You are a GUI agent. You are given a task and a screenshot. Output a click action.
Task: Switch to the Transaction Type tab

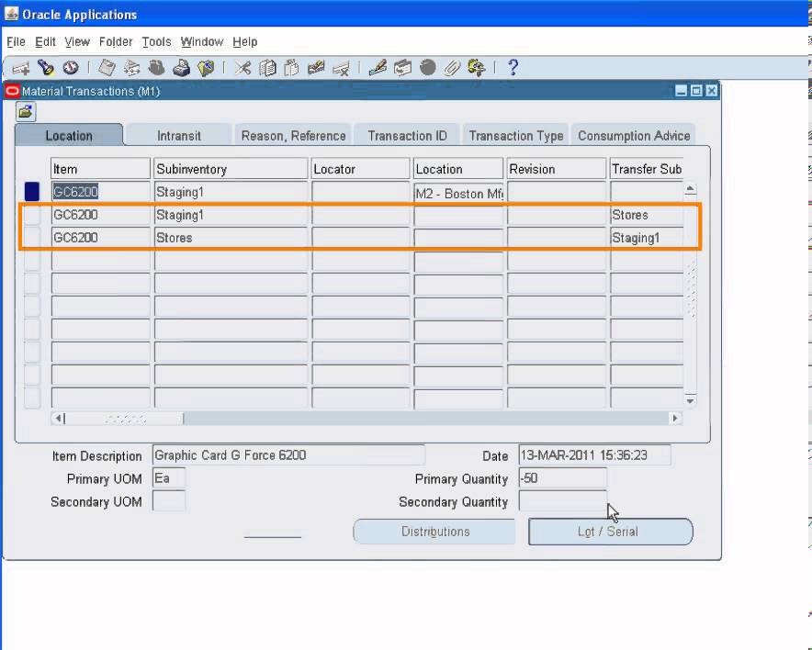[x=516, y=136]
